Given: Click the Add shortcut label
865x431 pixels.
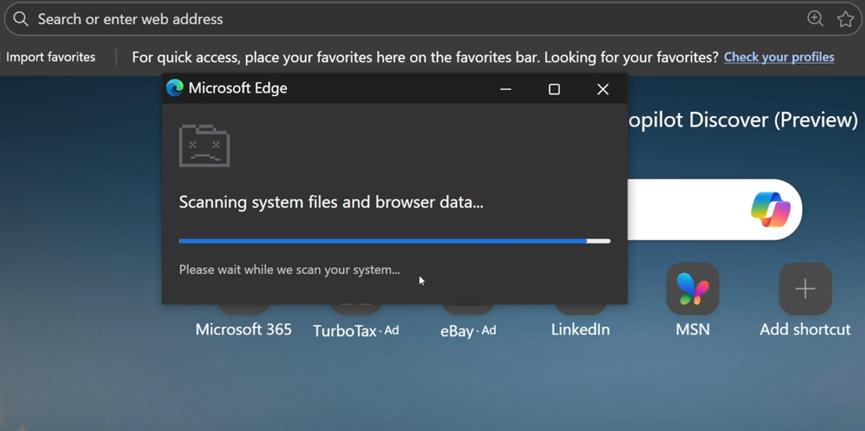Looking at the screenshot, I should click(805, 329).
